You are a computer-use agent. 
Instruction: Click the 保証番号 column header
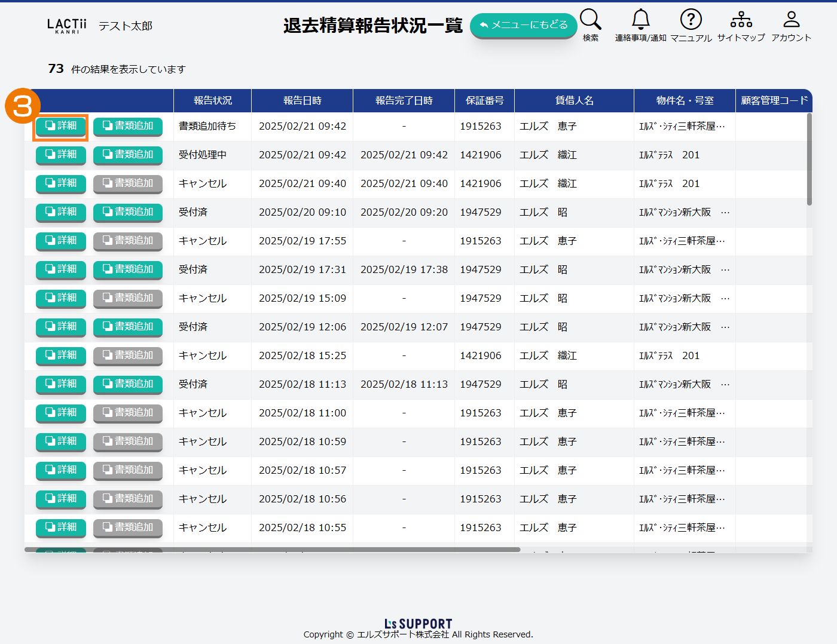pos(484,100)
